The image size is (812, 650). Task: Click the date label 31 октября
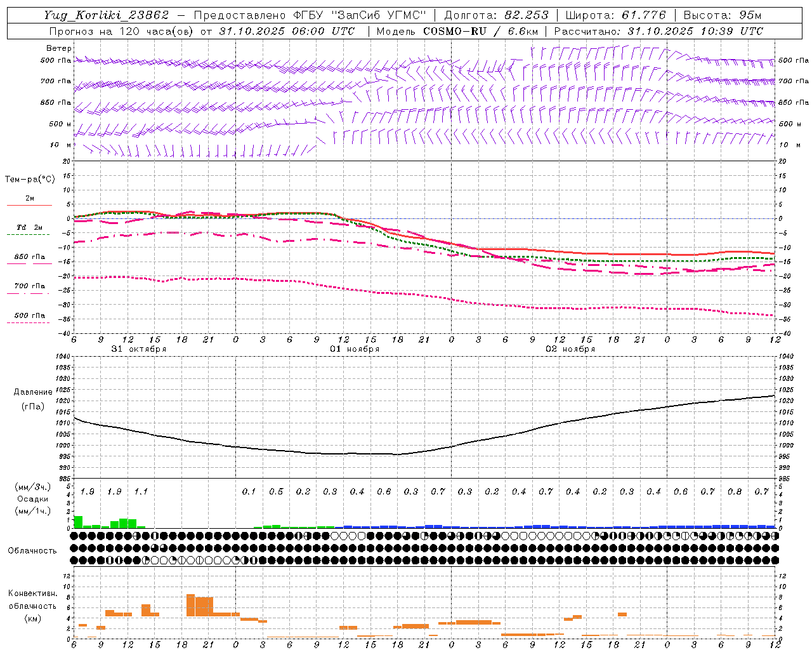(x=139, y=349)
